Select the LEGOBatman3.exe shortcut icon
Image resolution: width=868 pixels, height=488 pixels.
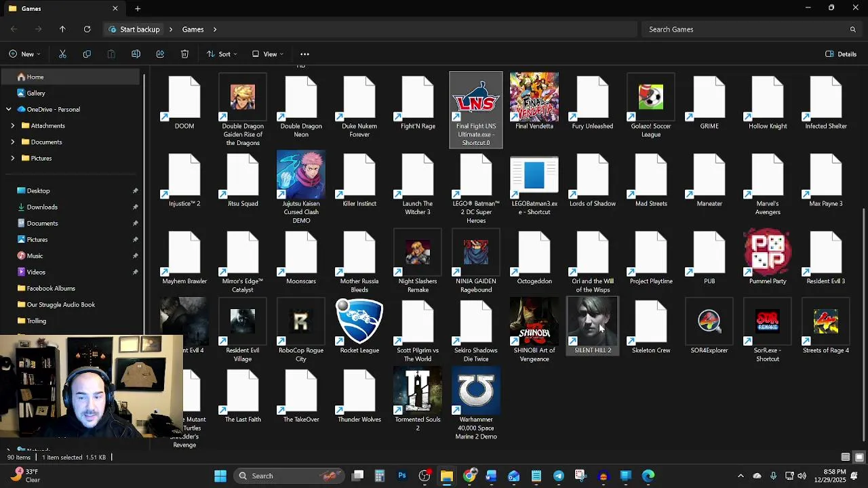pyautogui.click(x=534, y=175)
